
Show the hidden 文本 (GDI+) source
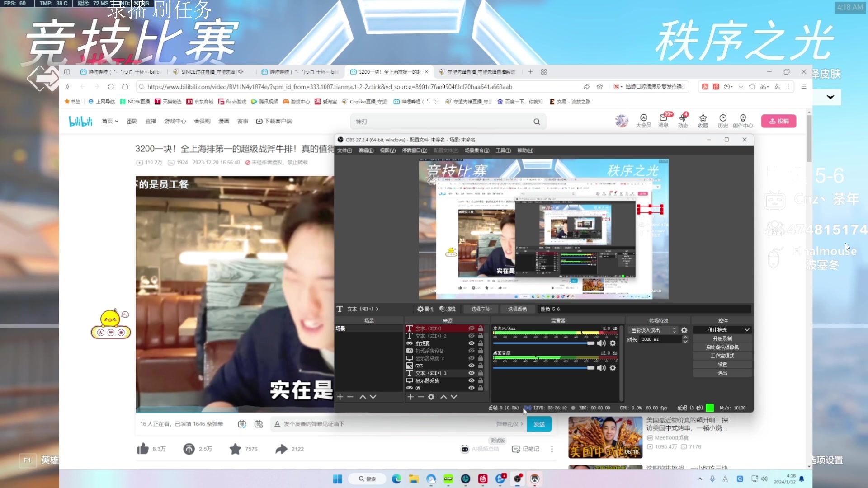pyautogui.click(x=472, y=329)
